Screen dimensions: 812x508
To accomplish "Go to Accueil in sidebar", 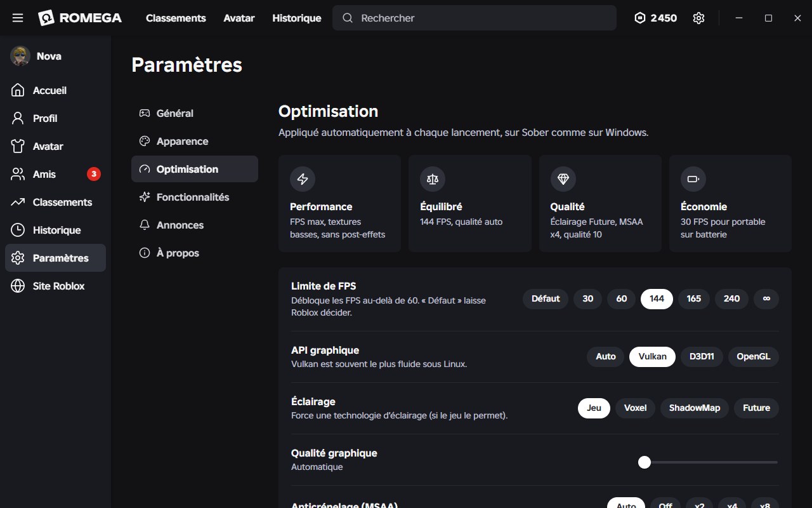I will 55,90.
